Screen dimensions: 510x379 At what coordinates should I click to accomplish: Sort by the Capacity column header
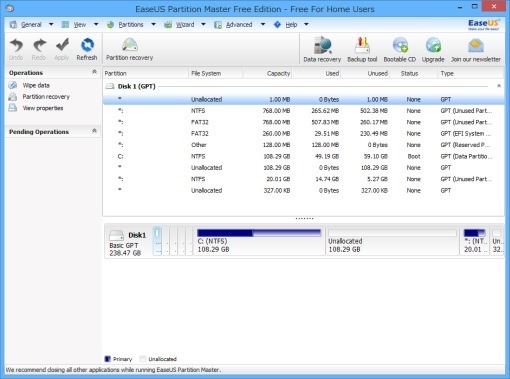coord(267,73)
